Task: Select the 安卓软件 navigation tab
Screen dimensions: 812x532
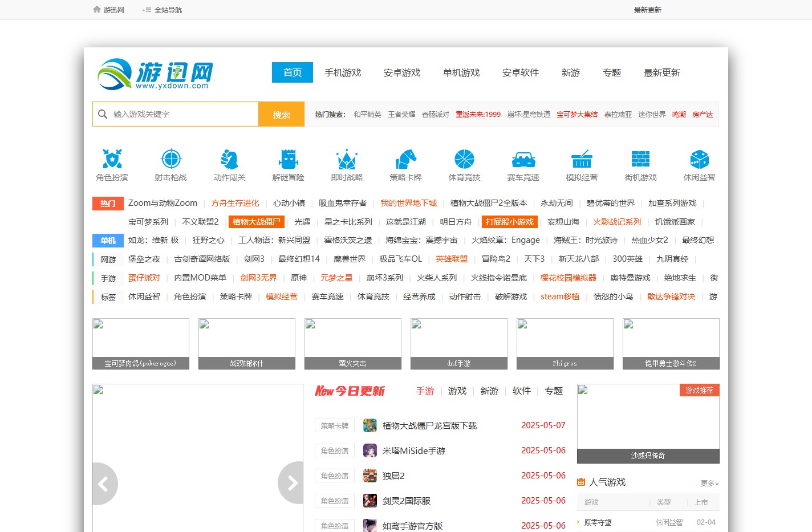Action: pos(521,72)
